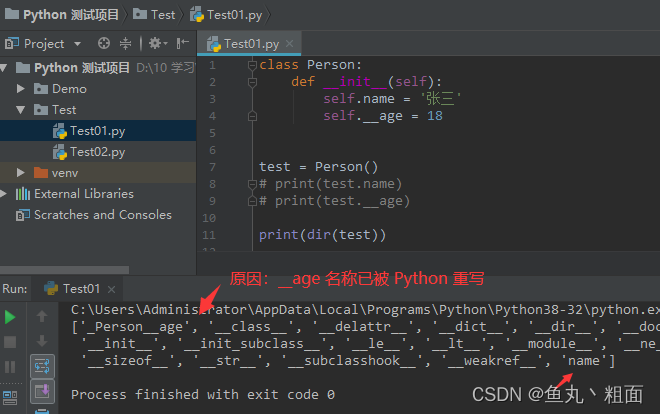Click the down stack trace arrow

click(x=42, y=341)
